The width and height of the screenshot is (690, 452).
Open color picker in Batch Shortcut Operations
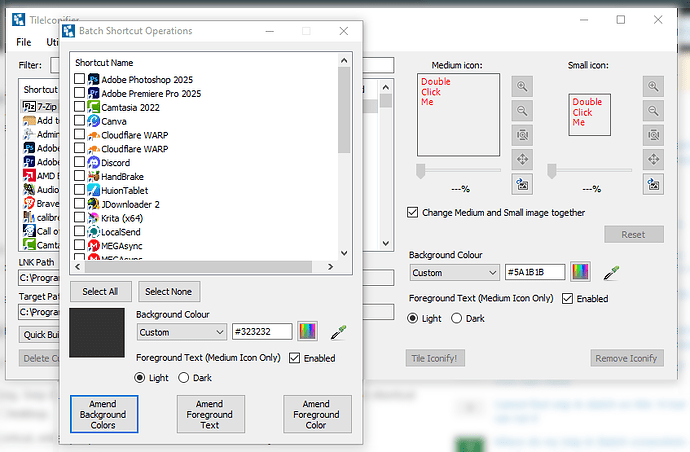coord(308,331)
